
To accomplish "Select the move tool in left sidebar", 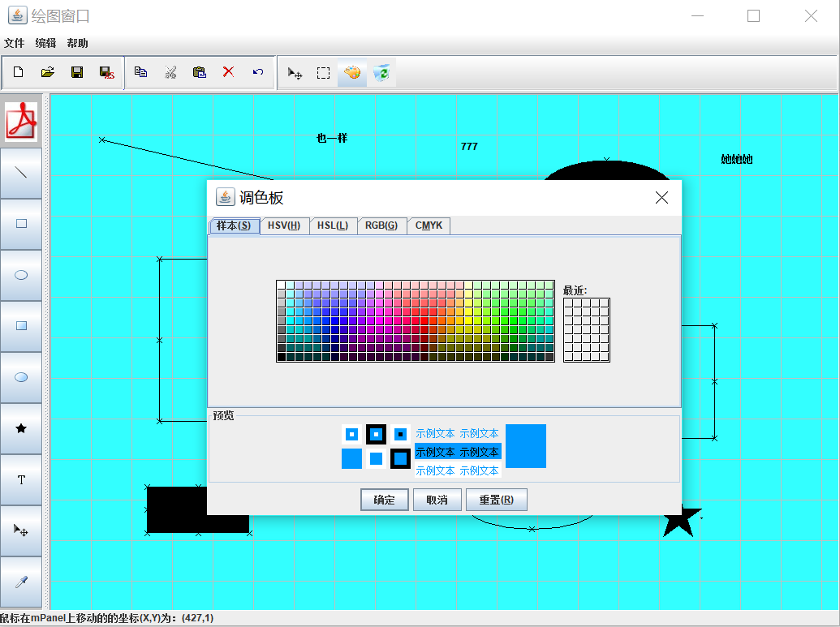I will pyautogui.click(x=21, y=530).
